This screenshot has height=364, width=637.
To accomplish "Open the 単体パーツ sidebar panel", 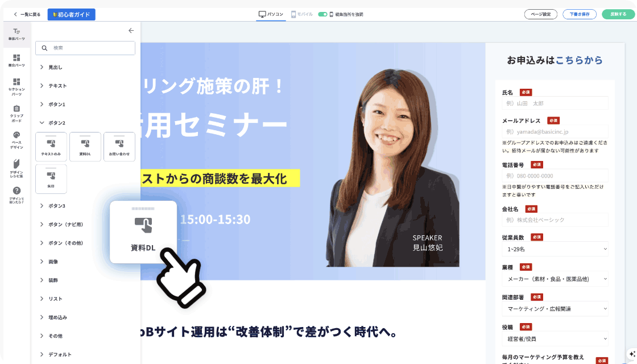I will (x=16, y=34).
